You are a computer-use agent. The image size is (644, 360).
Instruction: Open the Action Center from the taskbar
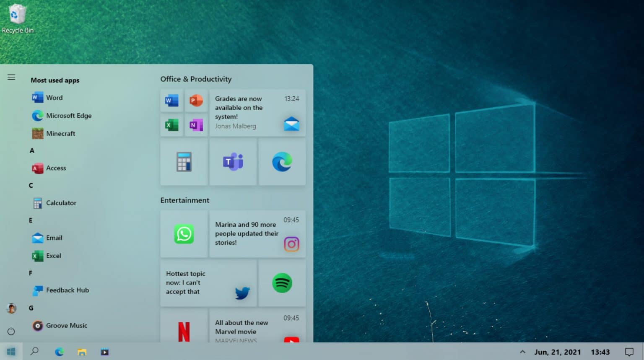tap(630, 352)
